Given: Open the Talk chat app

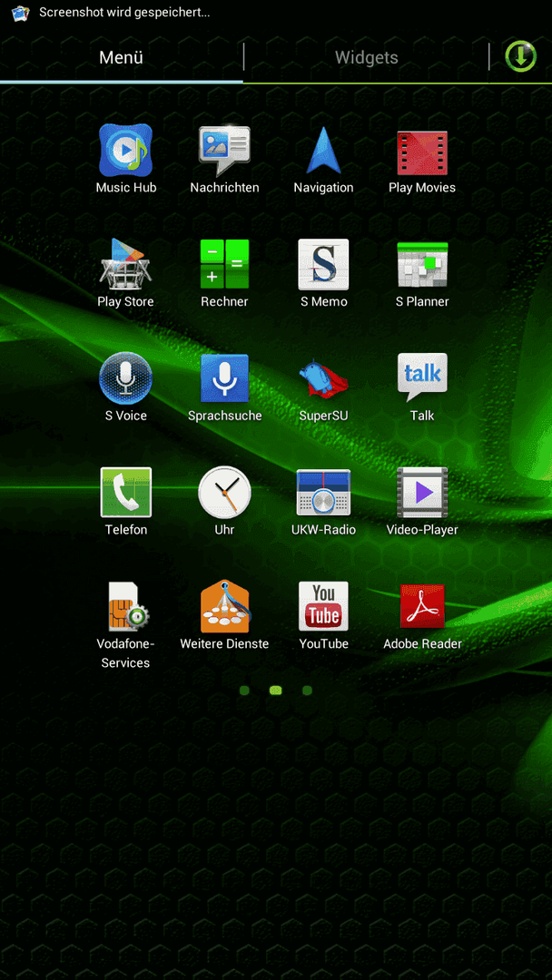Looking at the screenshot, I should [422, 377].
